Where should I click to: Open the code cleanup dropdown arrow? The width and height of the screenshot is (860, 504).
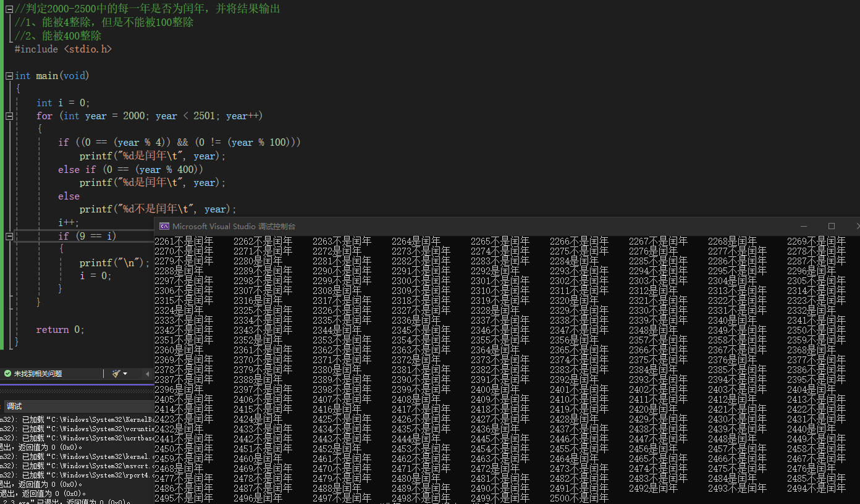coord(125,374)
